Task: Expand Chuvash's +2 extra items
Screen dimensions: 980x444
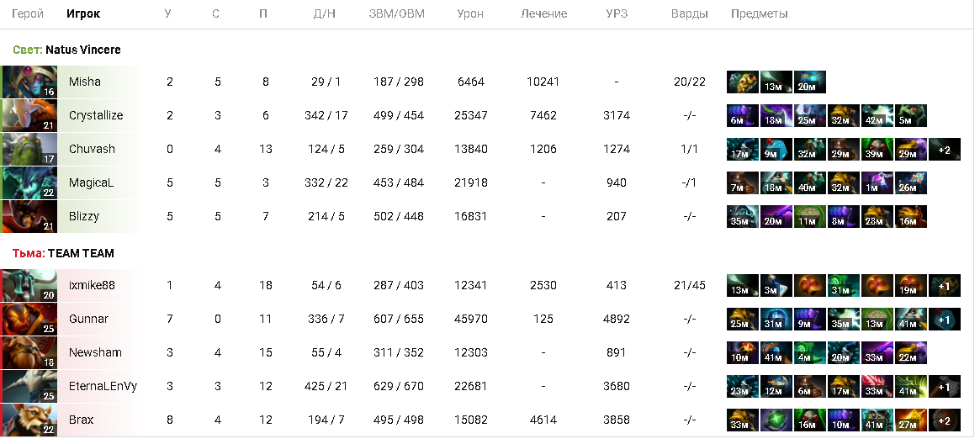Action: pos(945,149)
